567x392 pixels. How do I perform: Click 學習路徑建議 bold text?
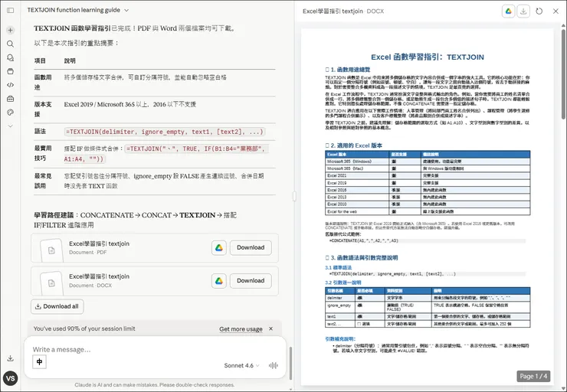click(x=54, y=215)
